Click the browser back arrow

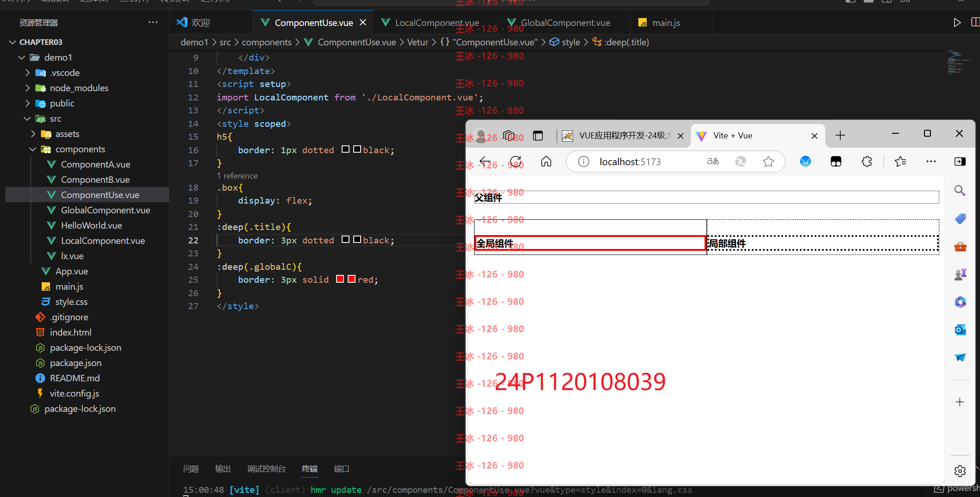(485, 162)
